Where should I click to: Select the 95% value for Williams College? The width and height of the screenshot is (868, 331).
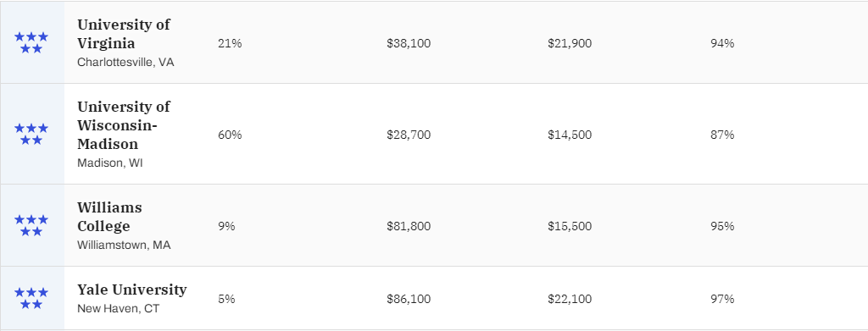(722, 226)
